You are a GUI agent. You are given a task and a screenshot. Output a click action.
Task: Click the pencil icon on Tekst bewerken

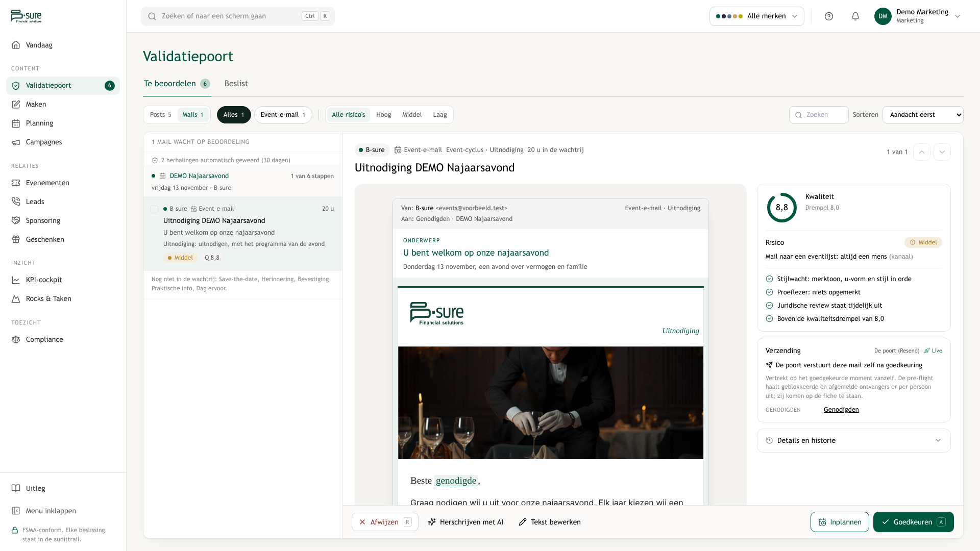(x=523, y=522)
